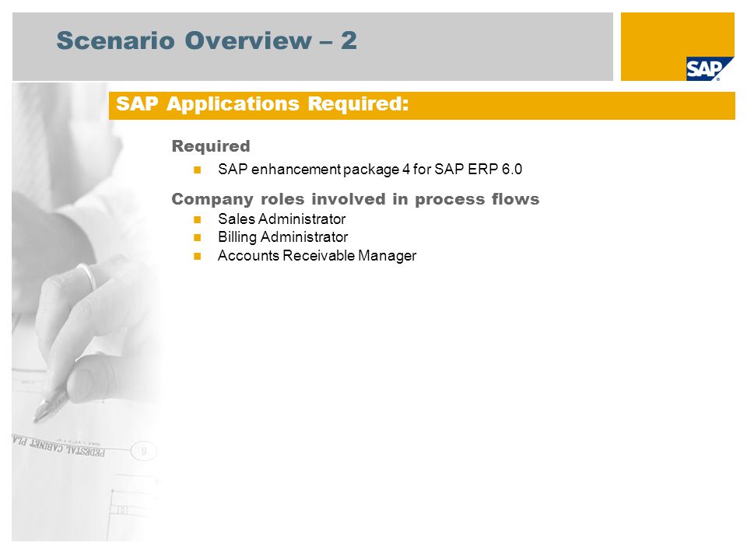
Task: Click the 'Accounts Receivable Manager' bullet text
Action: [317, 256]
